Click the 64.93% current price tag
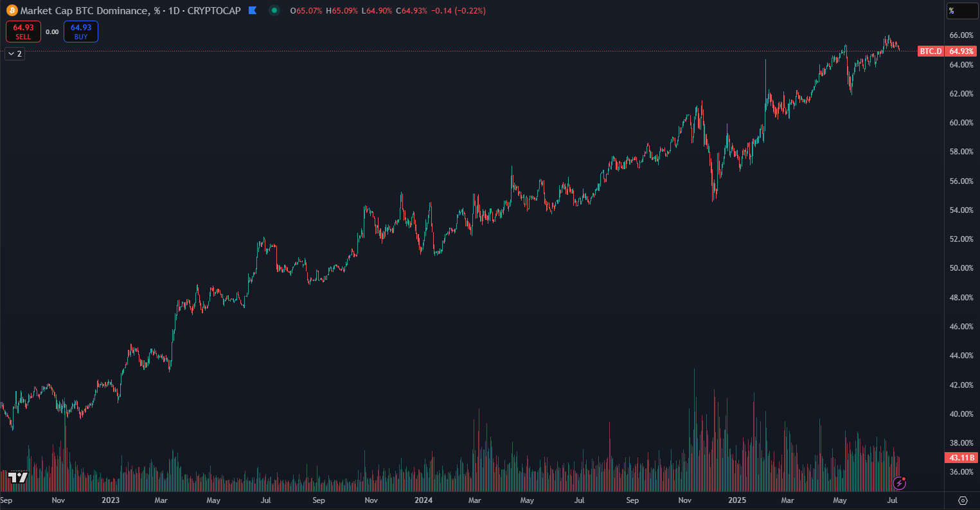This screenshot has height=510, width=980. click(961, 51)
